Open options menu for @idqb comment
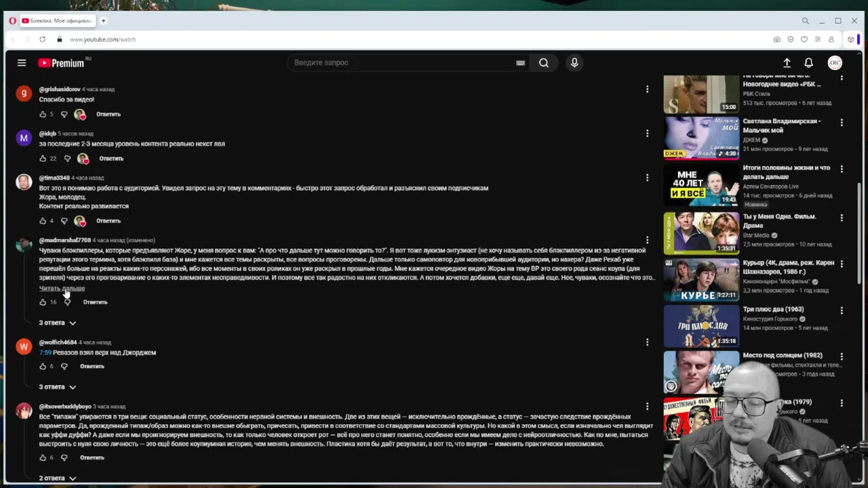Viewport: 868px width, 488px height. tap(647, 134)
